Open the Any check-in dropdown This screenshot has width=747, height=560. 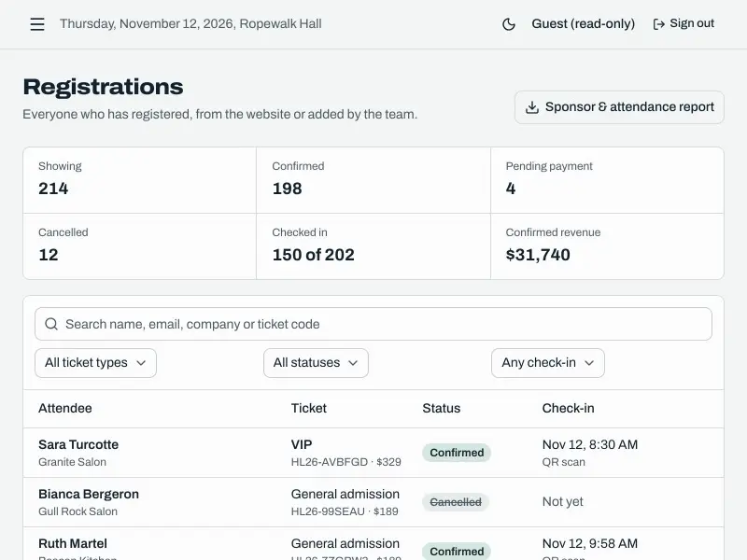[548, 363]
